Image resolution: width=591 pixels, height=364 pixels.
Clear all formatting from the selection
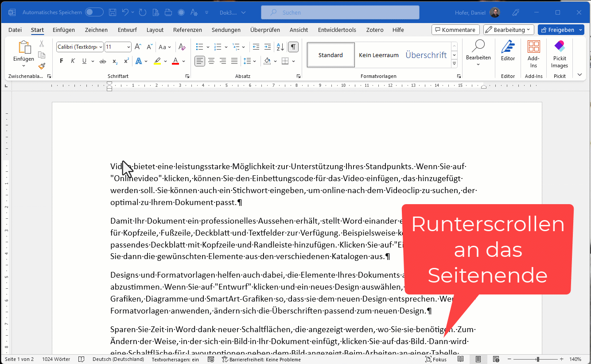[182, 47]
